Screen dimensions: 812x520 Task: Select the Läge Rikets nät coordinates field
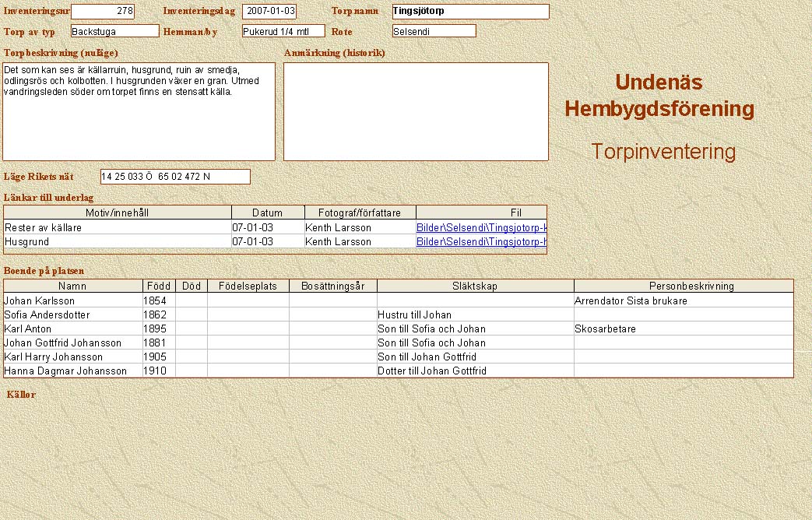[175, 177]
